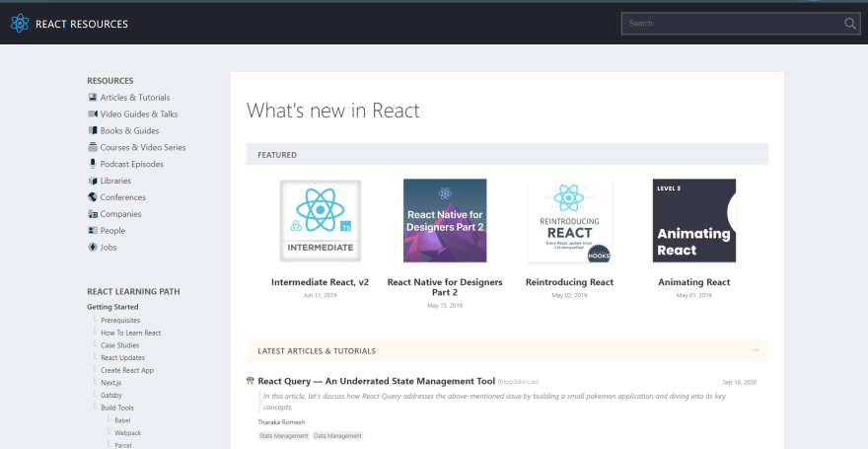Open React Updates topic
This screenshot has height=449, width=868.
click(123, 357)
